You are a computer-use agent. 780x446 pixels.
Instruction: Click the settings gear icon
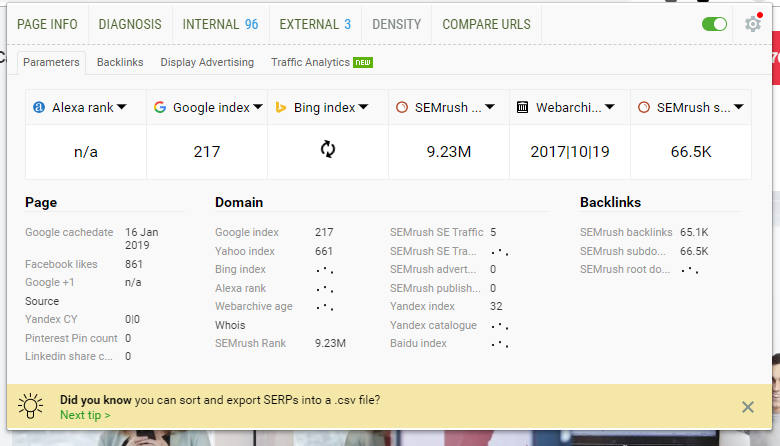(x=753, y=24)
